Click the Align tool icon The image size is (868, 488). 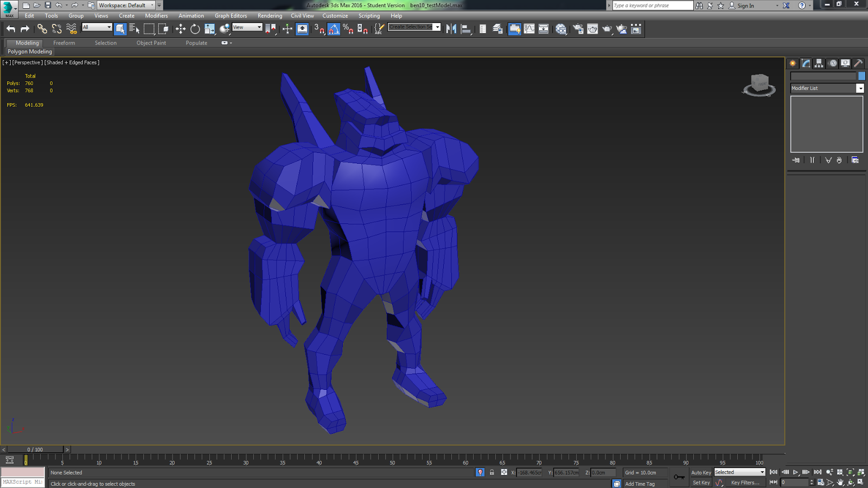465,29
